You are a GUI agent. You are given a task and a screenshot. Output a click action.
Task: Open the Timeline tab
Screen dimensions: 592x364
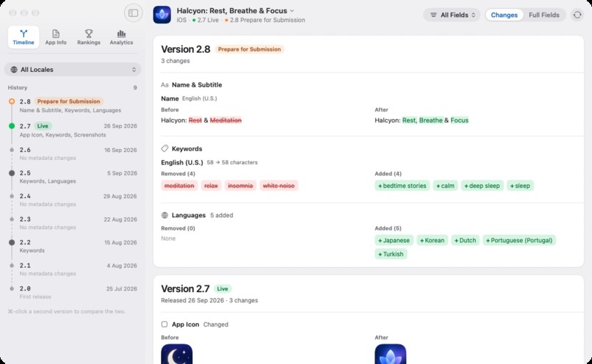pos(24,37)
